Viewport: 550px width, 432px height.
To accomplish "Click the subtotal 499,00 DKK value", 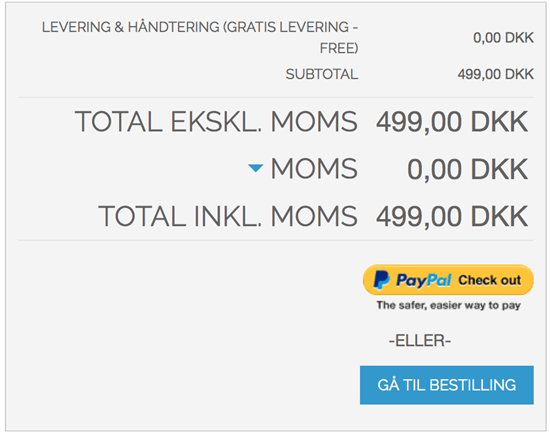I will [x=496, y=74].
